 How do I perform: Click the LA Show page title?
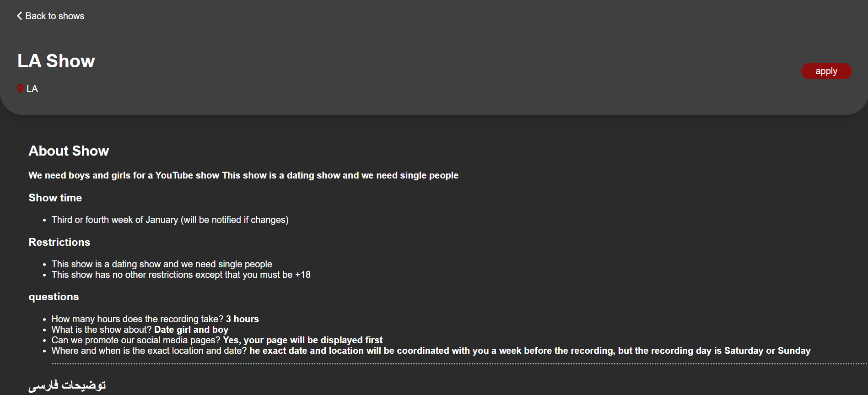click(56, 61)
